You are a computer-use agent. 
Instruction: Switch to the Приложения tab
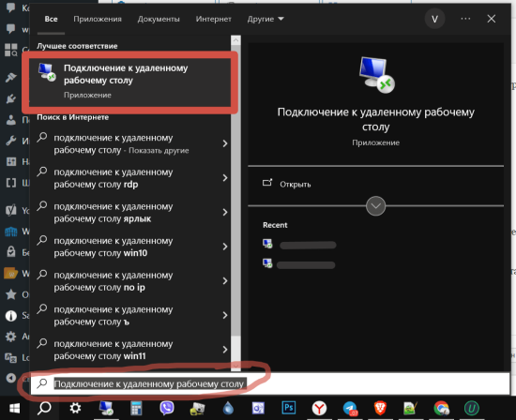click(x=98, y=19)
